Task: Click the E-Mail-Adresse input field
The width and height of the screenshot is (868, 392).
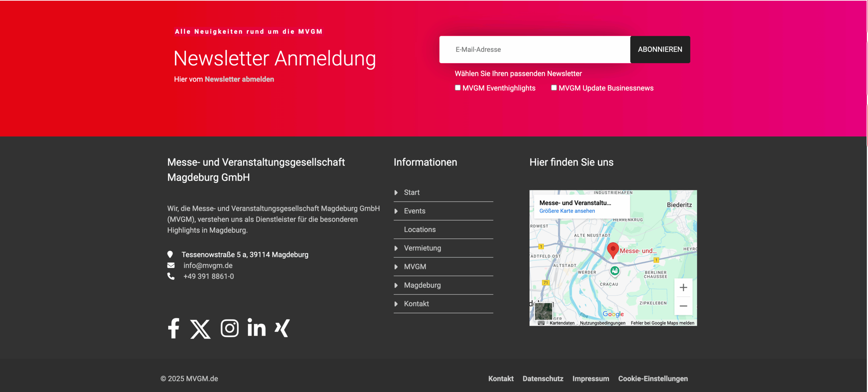Action: [x=535, y=50]
